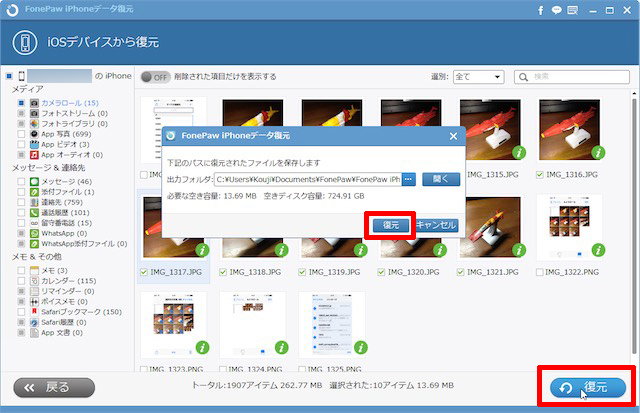
Task: Show info for IMG_1316.JPG thumbnail
Action: click(x=598, y=153)
